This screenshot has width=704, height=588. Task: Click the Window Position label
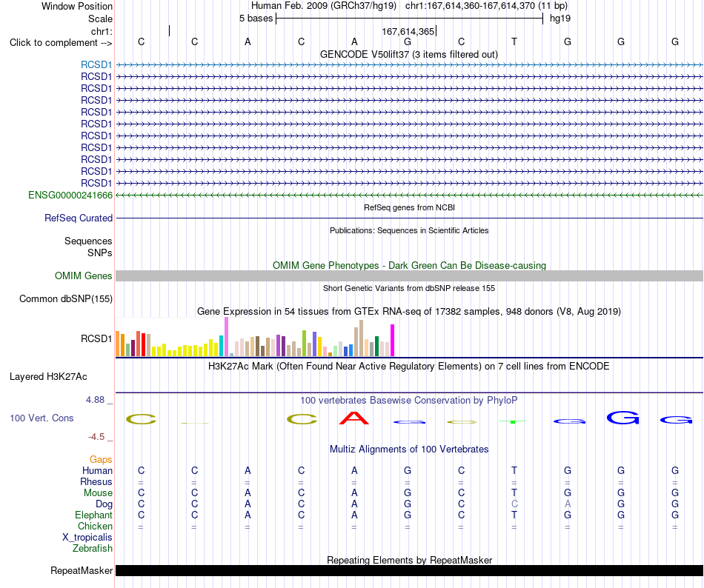pyautogui.click(x=77, y=6)
